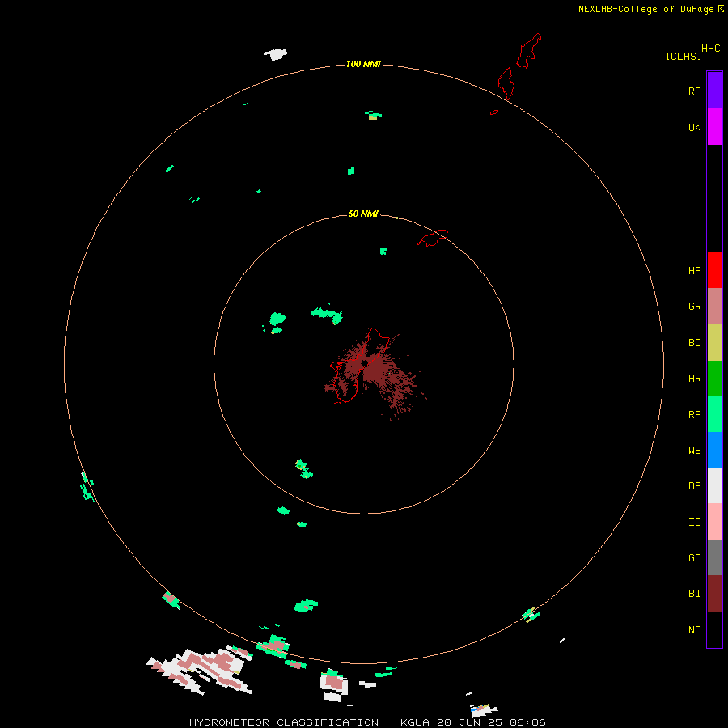Click the IC legend label
This screenshot has height=728, width=728.
point(694,523)
